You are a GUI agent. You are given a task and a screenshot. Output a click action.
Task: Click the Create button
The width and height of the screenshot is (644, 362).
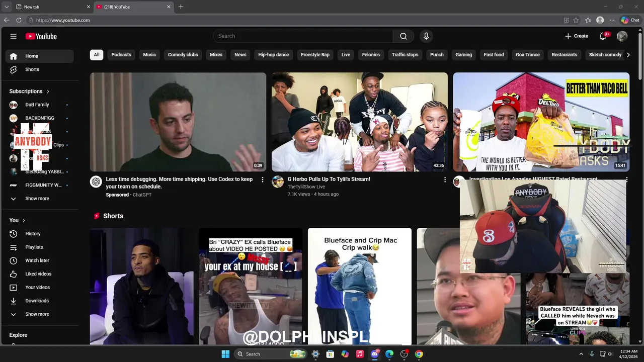click(577, 36)
